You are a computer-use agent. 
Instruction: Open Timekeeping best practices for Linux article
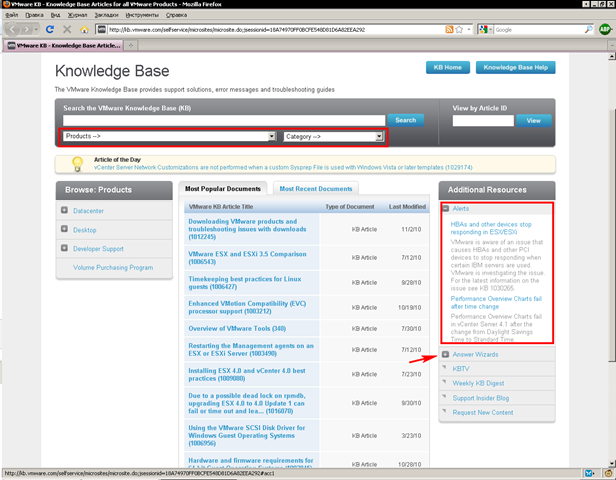tap(245, 283)
